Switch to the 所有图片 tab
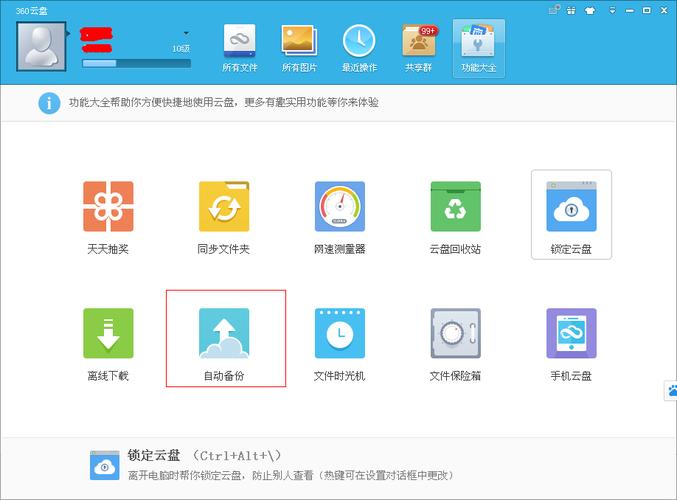Image resolution: width=677 pixels, height=500 pixels. pos(299,48)
